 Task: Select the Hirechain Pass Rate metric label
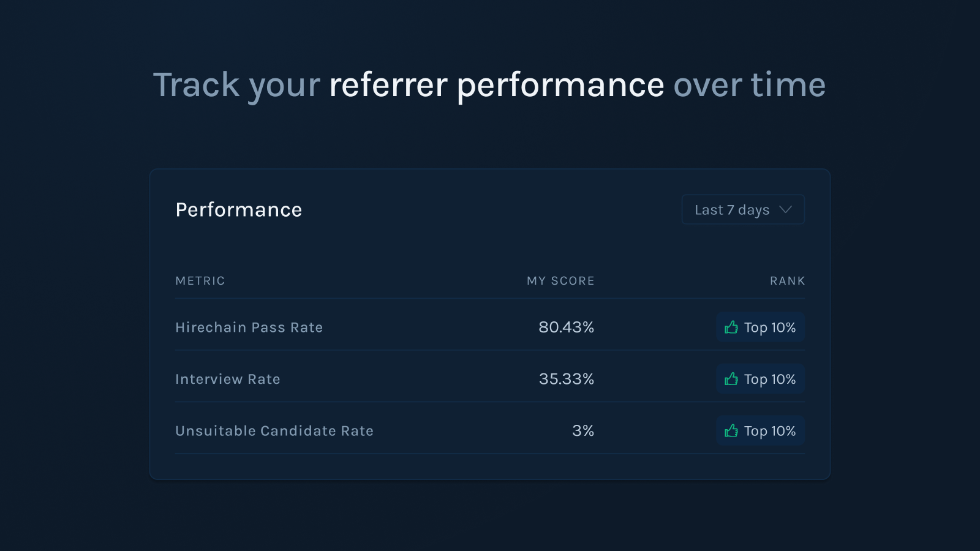click(249, 328)
